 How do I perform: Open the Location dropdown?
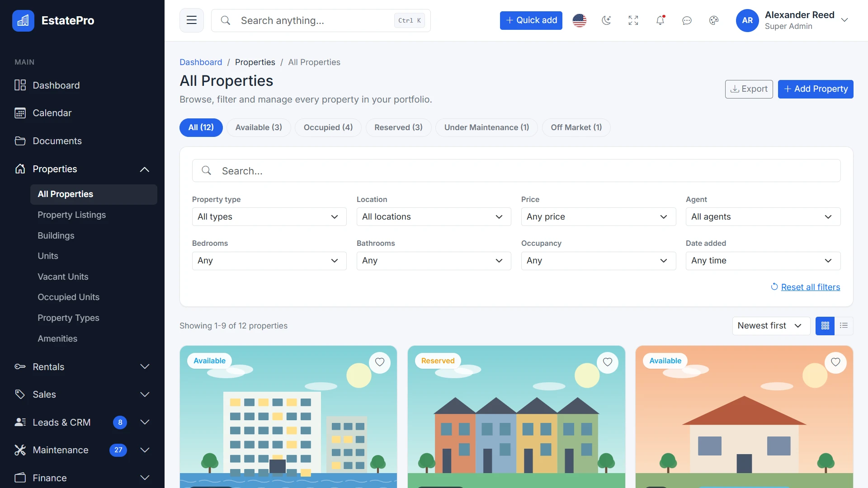(434, 217)
